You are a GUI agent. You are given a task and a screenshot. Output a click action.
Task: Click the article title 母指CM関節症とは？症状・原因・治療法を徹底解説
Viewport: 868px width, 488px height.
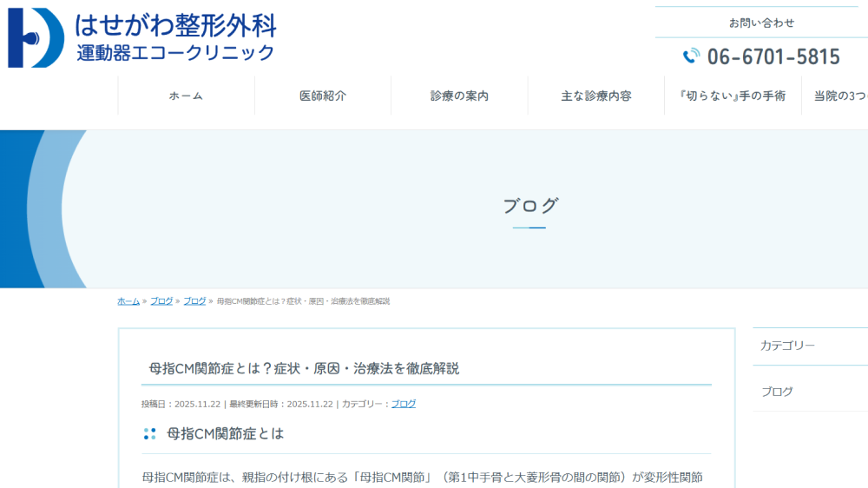(x=304, y=368)
